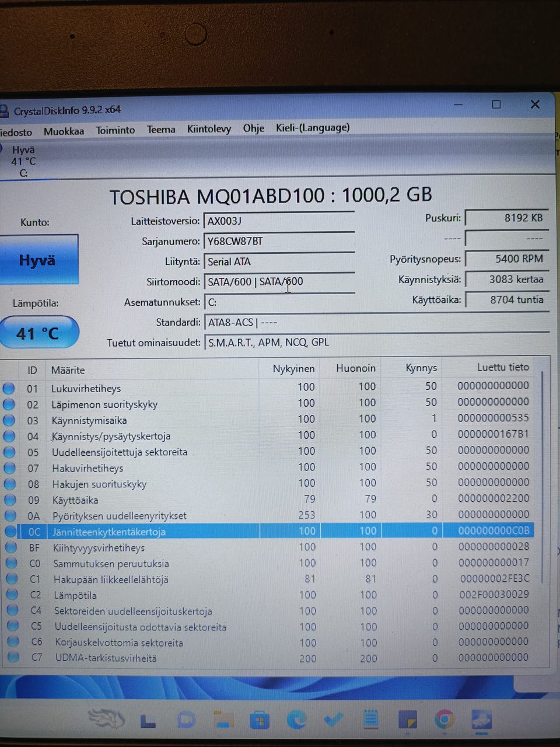Click status dot for 08 Hakujen suorituskyky
This screenshot has height=747, width=560.
[10, 483]
